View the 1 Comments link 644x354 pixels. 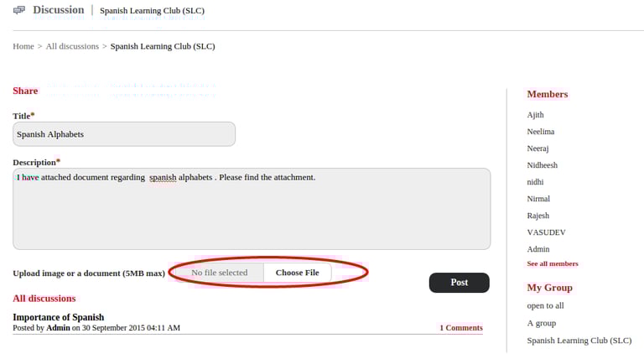(x=460, y=328)
